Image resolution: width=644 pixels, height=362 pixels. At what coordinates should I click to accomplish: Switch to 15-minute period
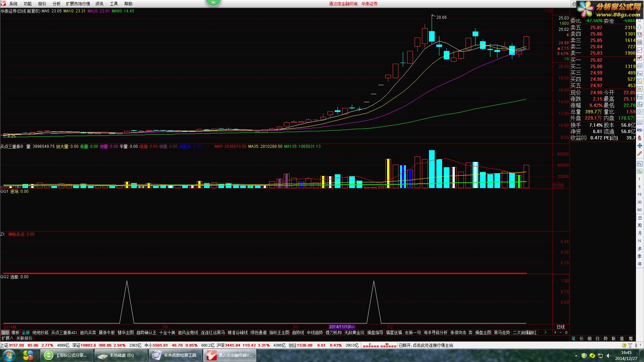[x=640, y=195]
